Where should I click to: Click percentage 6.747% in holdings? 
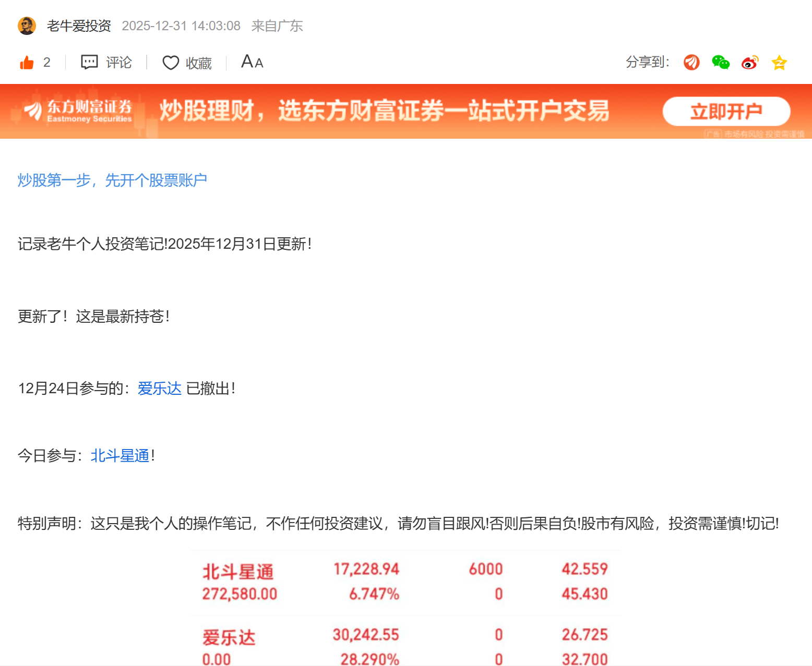click(x=374, y=594)
